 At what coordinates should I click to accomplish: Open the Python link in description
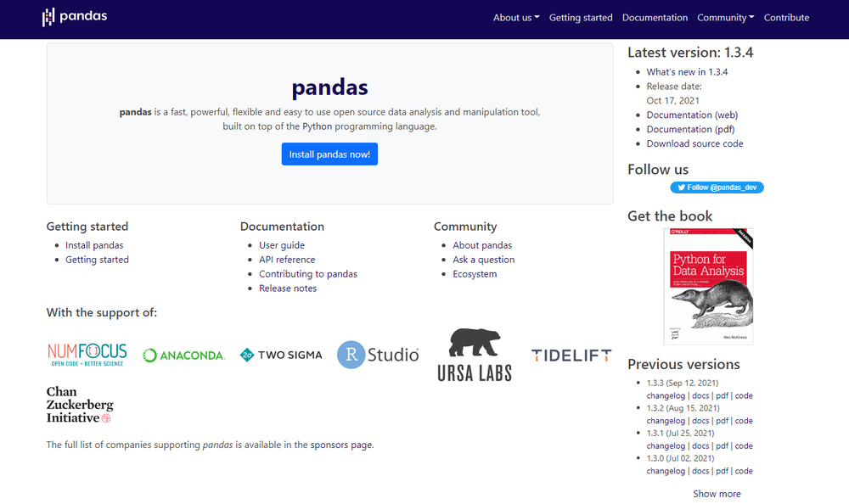click(x=318, y=126)
